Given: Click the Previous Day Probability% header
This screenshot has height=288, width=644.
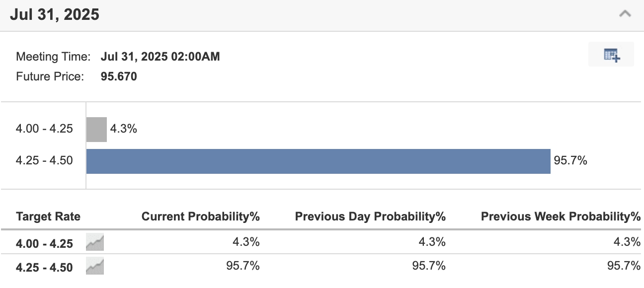Looking at the screenshot, I should point(370,216).
